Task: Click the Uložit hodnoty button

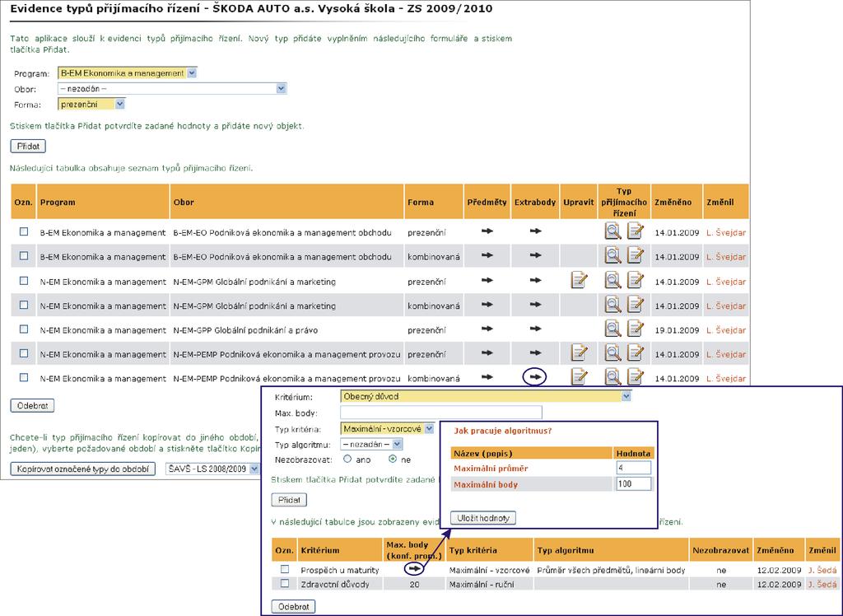Action: point(482,518)
